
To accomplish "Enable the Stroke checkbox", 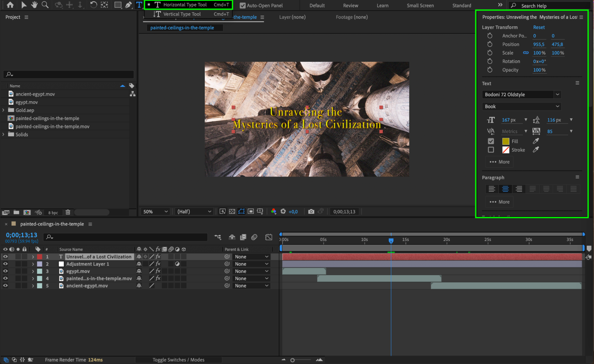I will (491, 150).
